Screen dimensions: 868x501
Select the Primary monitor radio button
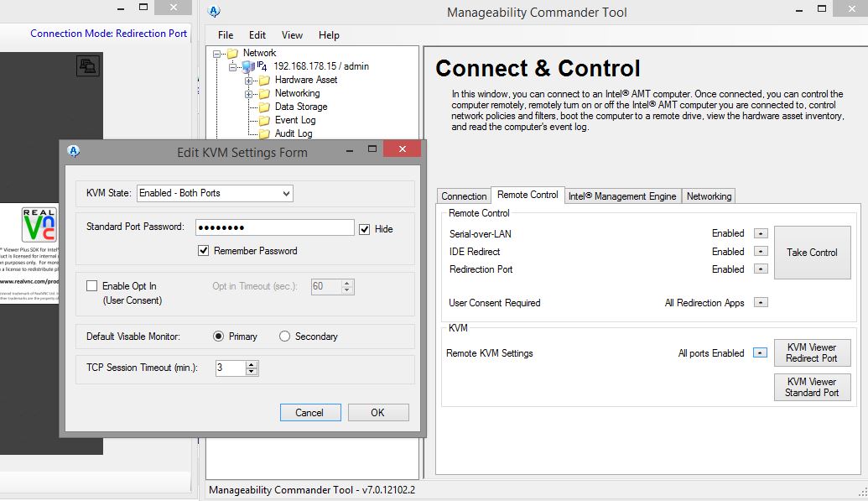[218, 337]
